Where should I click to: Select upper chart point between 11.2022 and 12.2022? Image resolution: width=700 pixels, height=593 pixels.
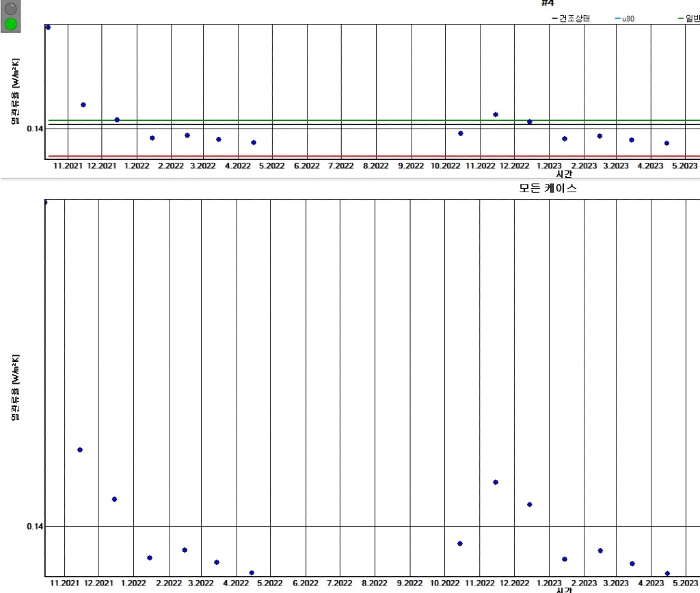coord(496,114)
